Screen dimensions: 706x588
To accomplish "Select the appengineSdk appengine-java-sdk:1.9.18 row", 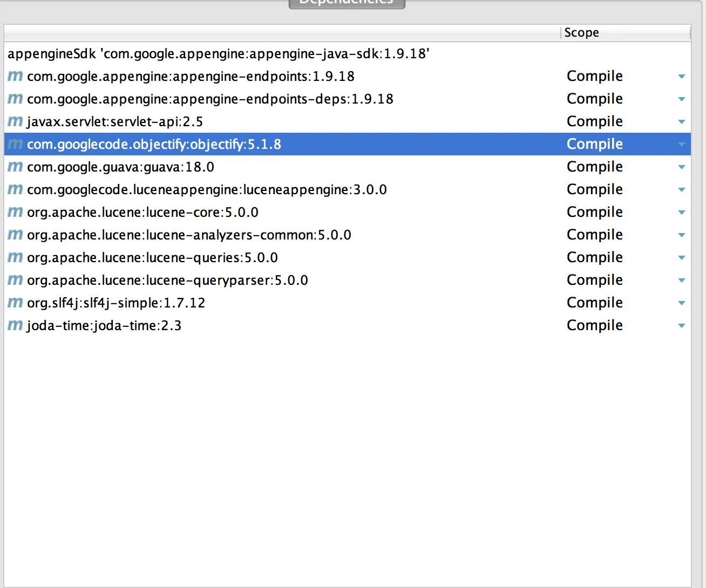I will click(x=348, y=53).
